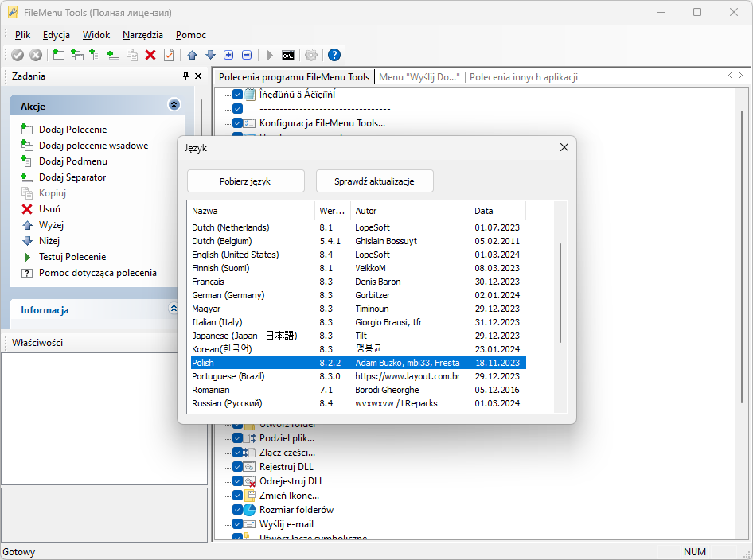Uncheck the separator line checkbox
This screenshot has height=560, width=753.
pyautogui.click(x=237, y=108)
